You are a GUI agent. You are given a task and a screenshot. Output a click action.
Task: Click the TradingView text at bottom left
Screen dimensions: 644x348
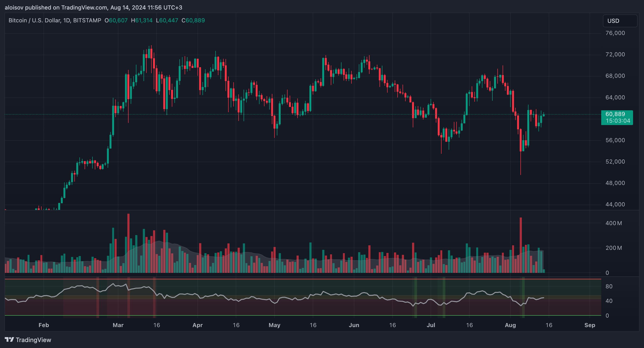(34, 340)
